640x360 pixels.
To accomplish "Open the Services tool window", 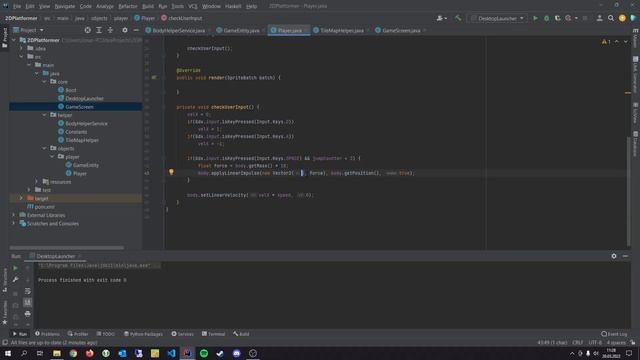I will click(182, 334).
